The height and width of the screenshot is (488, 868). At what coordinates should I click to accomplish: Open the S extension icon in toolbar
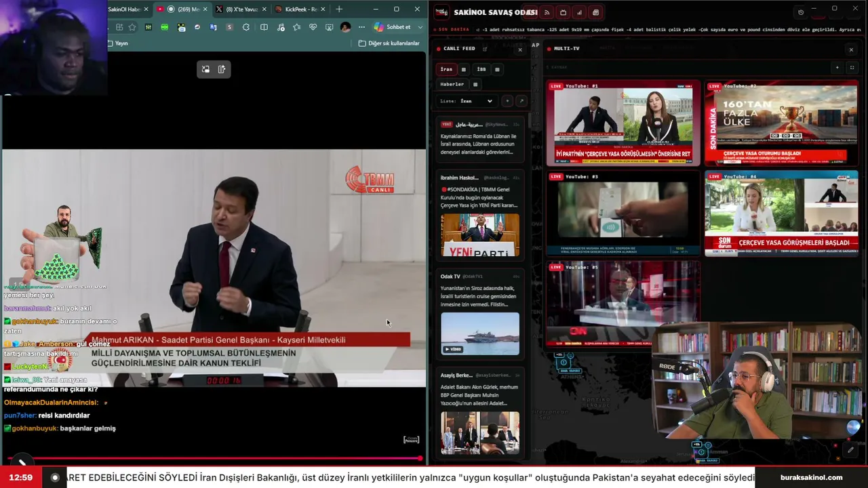click(x=230, y=27)
